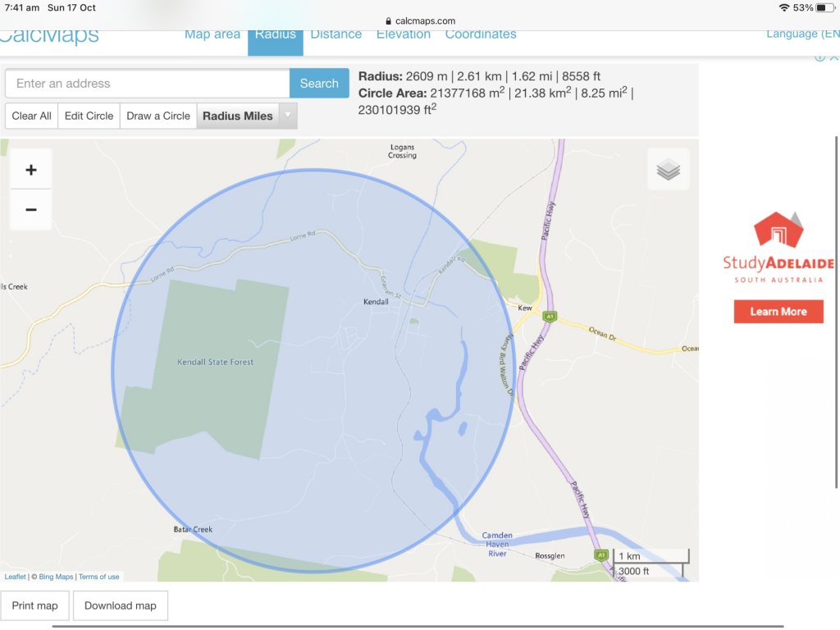840x630 pixels.
Task: Select the Coordinates tab
Action: click(481, 34)
